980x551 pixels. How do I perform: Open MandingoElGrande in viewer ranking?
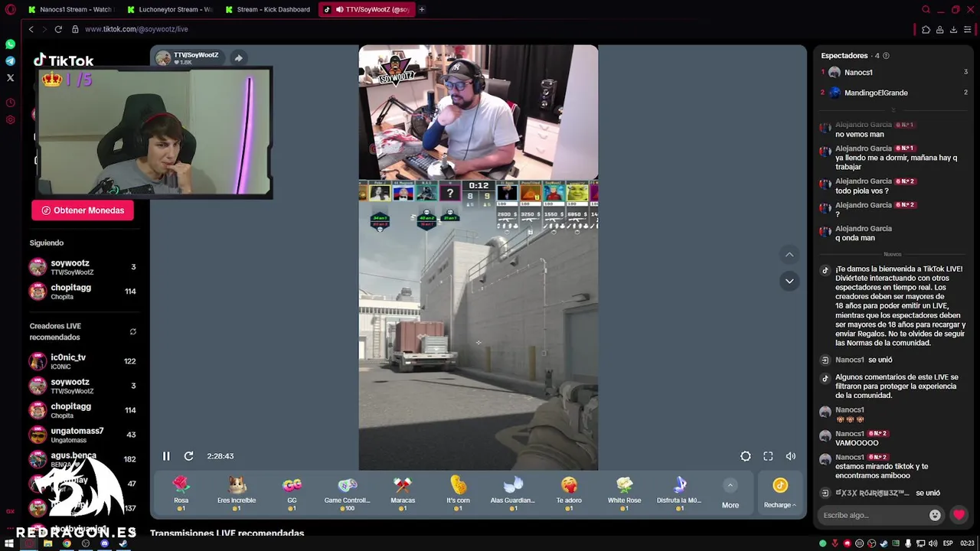coord(894,93)
